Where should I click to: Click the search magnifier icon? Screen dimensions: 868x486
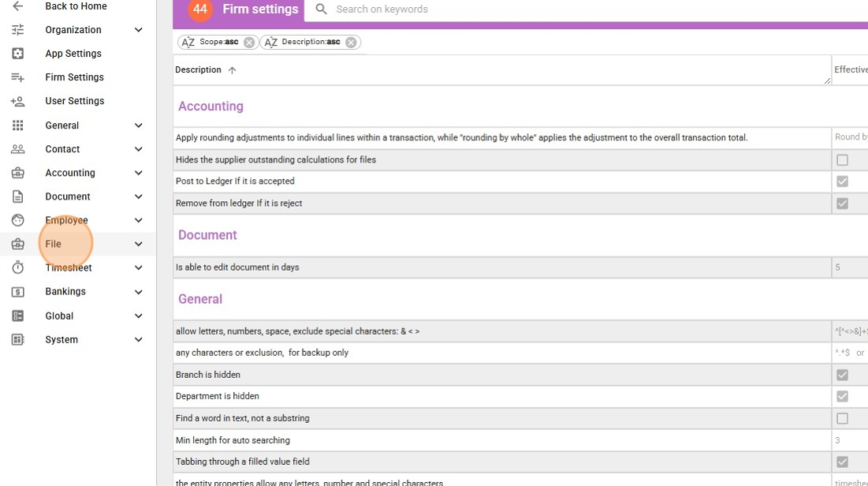tap(321, 9)
